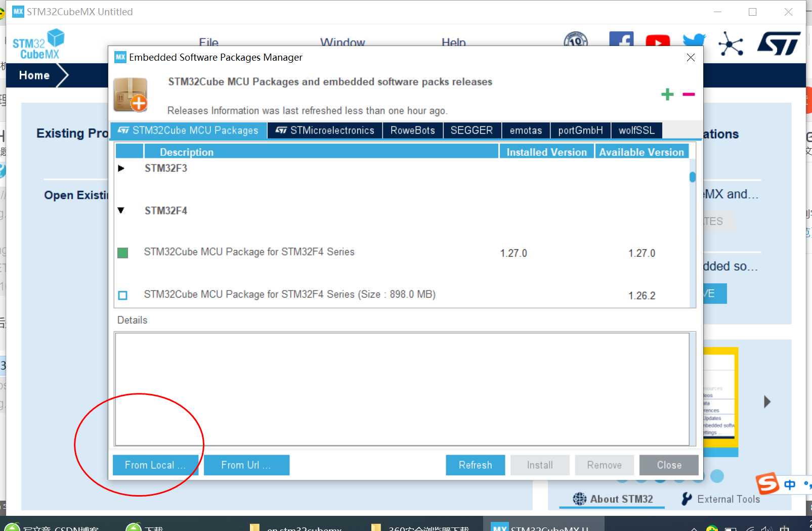
Task: Click the ST community network icon
Action: [731, 43]
